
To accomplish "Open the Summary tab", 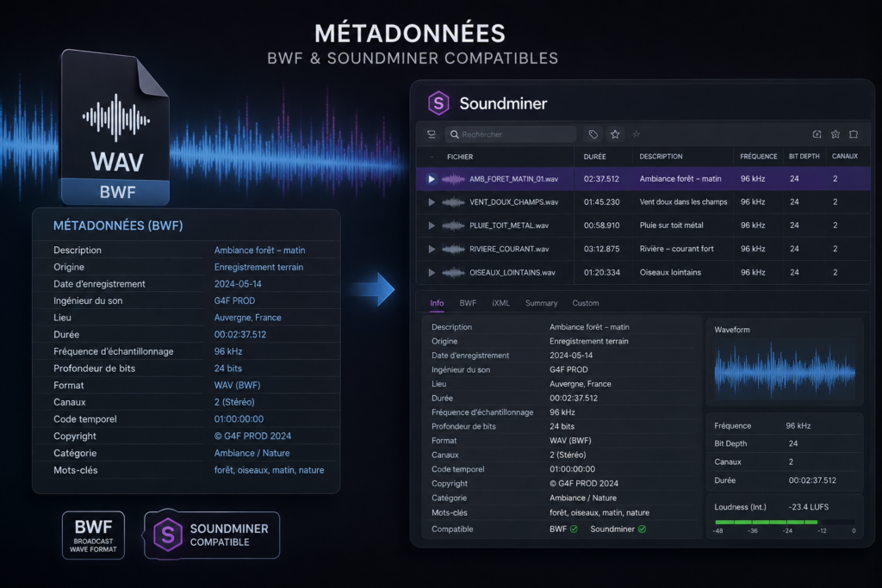I will (x=541, y=303).
